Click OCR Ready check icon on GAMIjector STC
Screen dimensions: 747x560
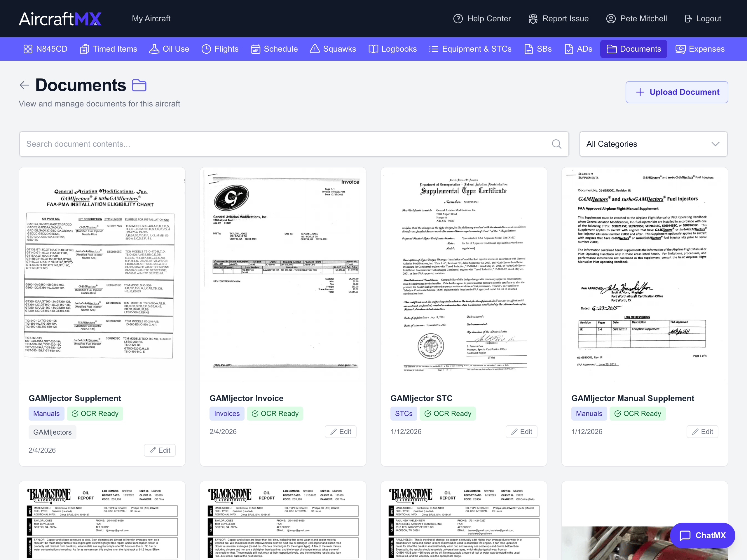(x=427, y=414)
